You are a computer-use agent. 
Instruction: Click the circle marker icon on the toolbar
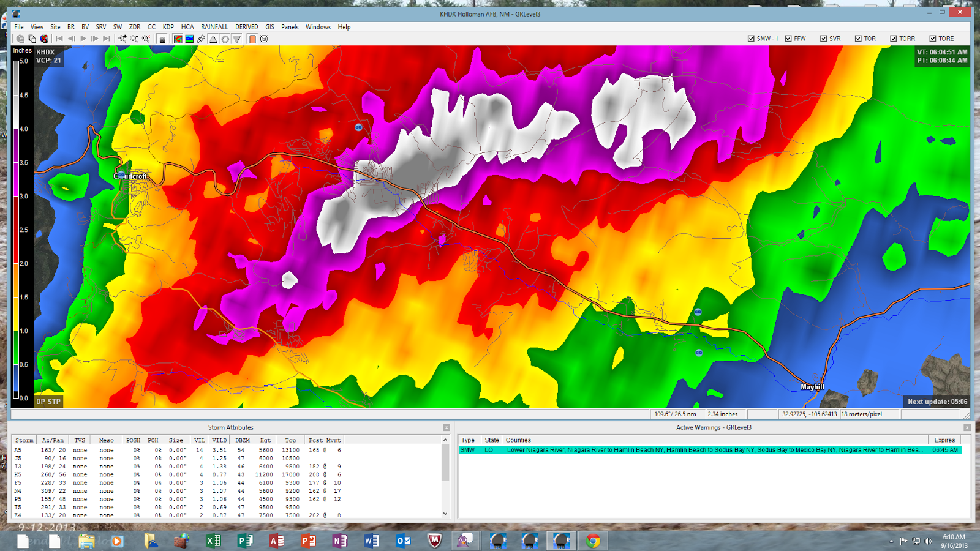coord(225,39)
